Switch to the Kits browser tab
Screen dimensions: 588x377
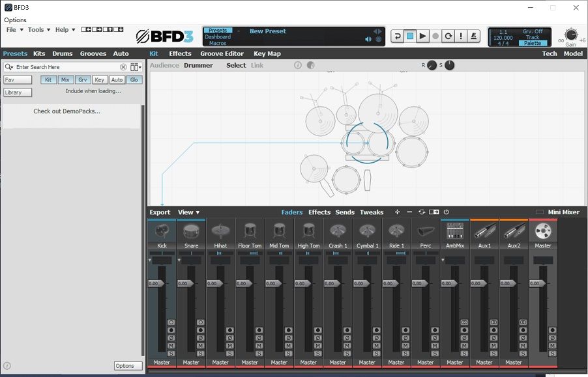39,53
